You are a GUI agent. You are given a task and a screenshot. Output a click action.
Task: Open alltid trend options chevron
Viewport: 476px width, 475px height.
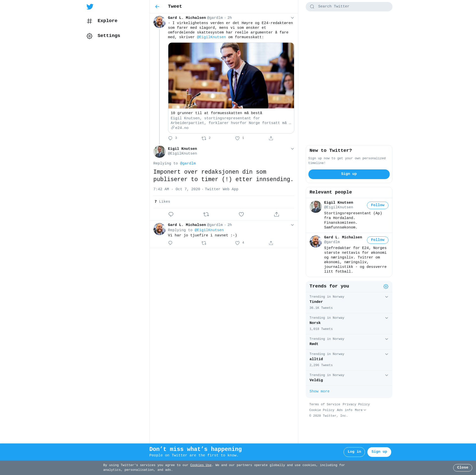(x=387, y=354)
